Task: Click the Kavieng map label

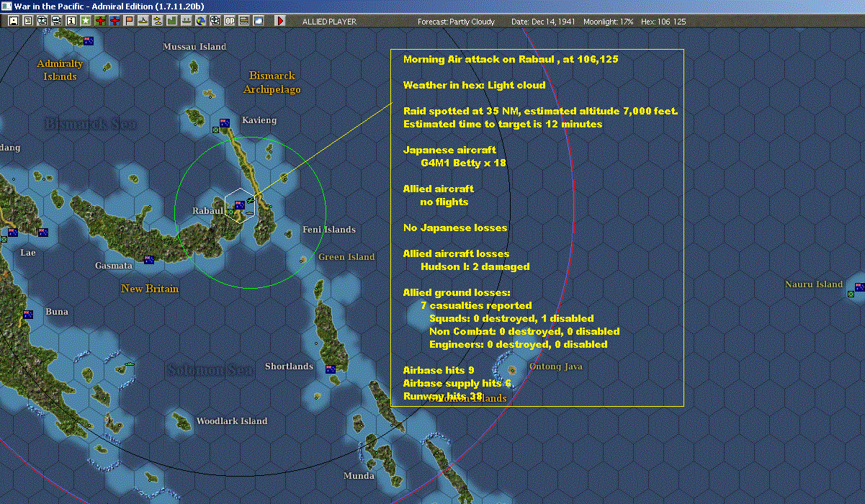Action: (259, 120)
